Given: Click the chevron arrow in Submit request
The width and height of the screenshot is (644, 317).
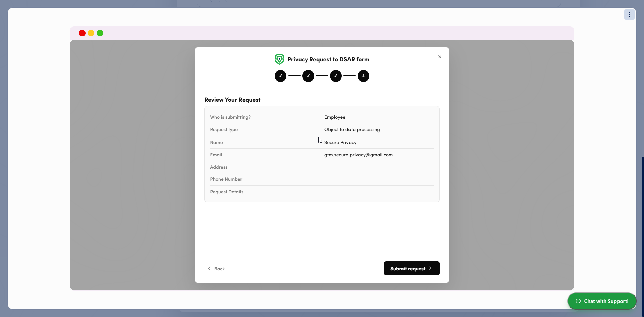Looking at the screenshot, I should coord(430,268).
